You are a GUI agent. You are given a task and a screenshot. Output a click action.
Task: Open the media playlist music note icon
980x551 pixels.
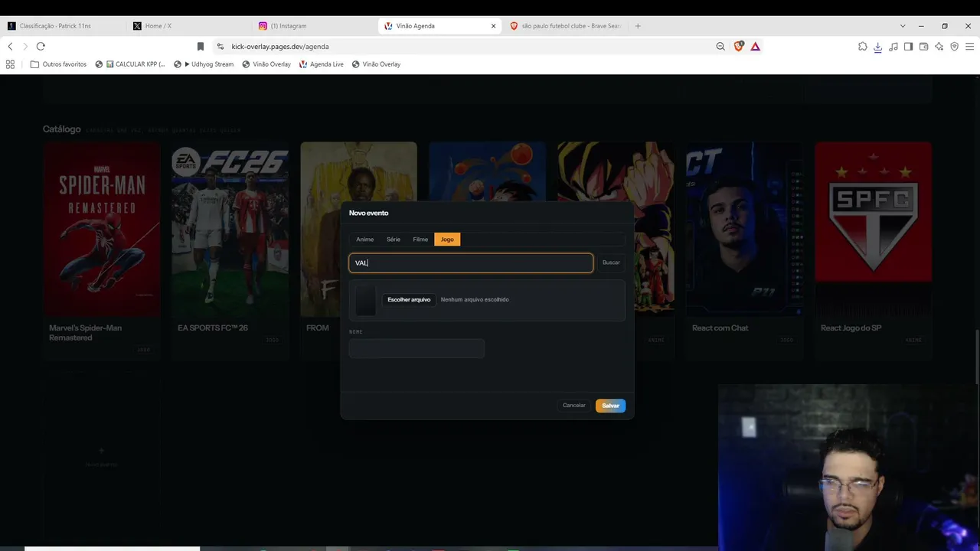click(893, 47)
